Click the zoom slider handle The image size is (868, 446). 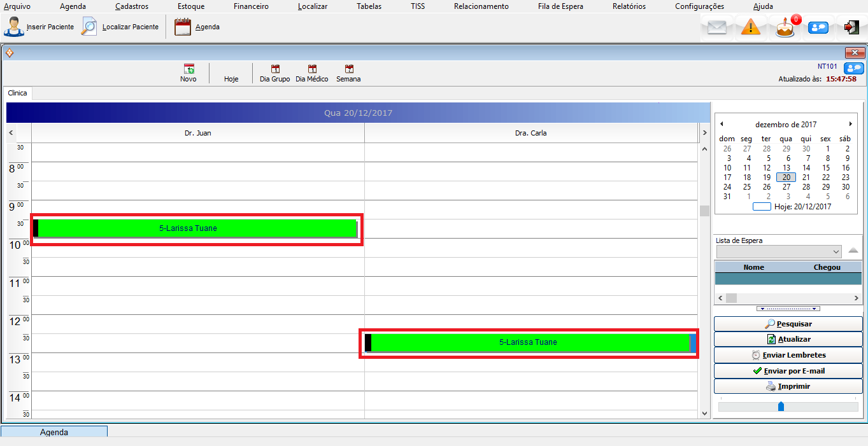pos(781,406)
